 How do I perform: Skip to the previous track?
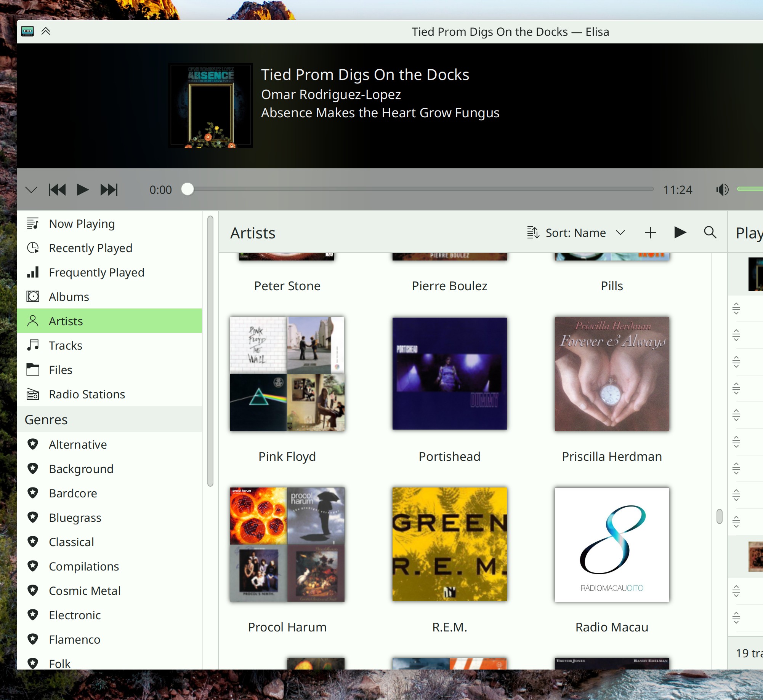(57, 190)
